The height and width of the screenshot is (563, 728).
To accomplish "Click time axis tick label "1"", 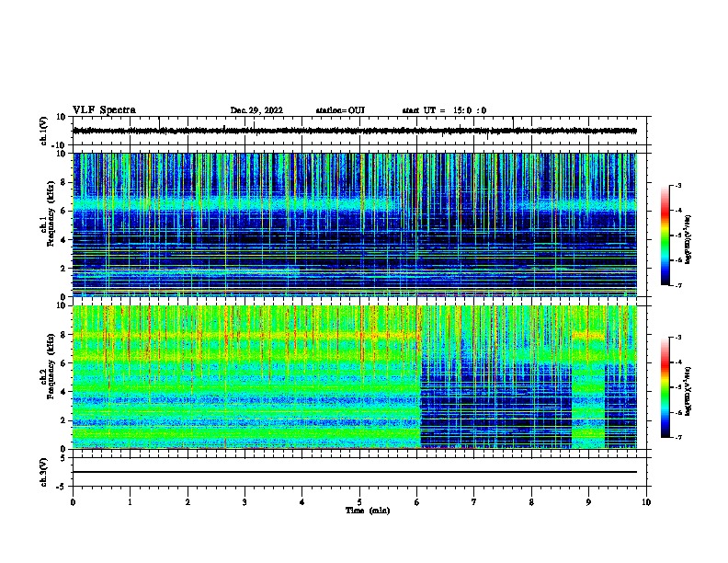I will (130, 502).
